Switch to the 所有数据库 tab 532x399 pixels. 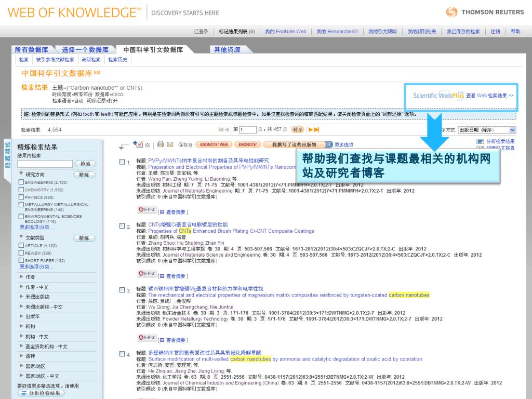pyautogui.click(x=32, y=49)
